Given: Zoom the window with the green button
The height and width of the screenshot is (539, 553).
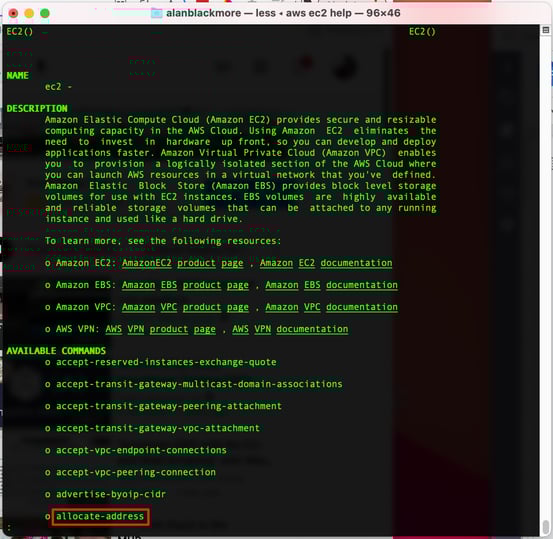Looking at the screenshot, I should [45, 13].
